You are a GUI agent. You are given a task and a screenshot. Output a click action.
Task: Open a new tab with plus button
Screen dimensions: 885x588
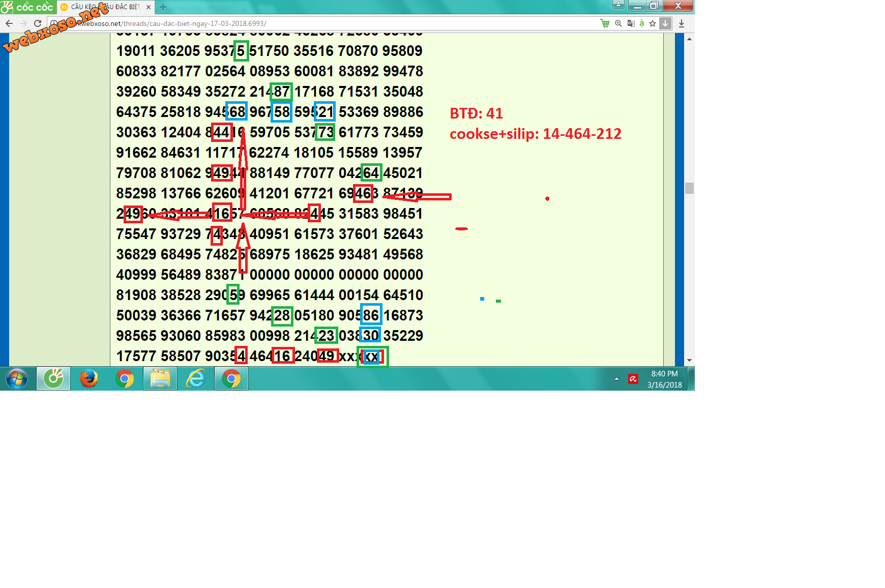pyautogui.click(x=163, y=7)
